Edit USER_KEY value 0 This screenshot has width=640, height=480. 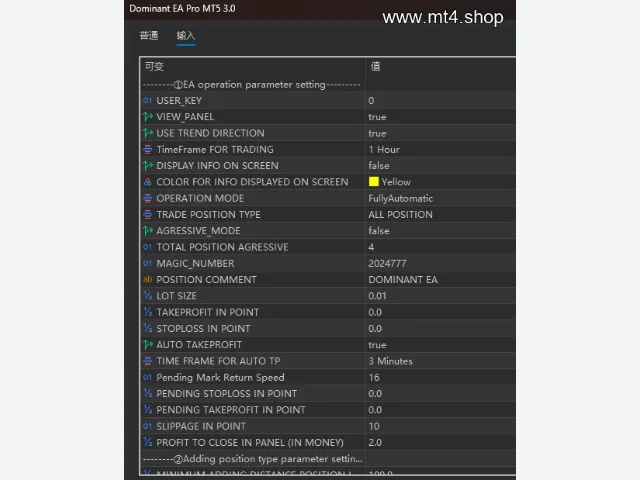click(x=371, y=100)
